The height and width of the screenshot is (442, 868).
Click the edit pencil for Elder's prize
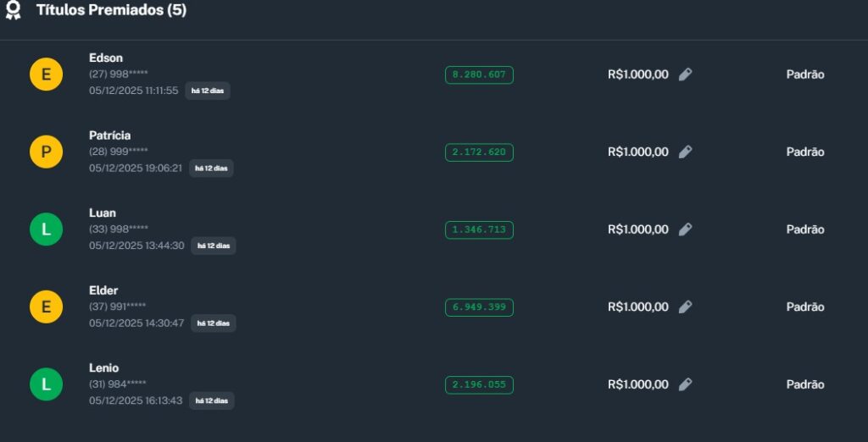click(686, 307)
